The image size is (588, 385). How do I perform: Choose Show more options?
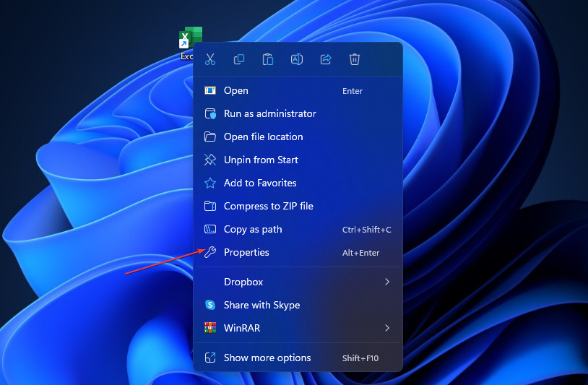coord(298,358)
